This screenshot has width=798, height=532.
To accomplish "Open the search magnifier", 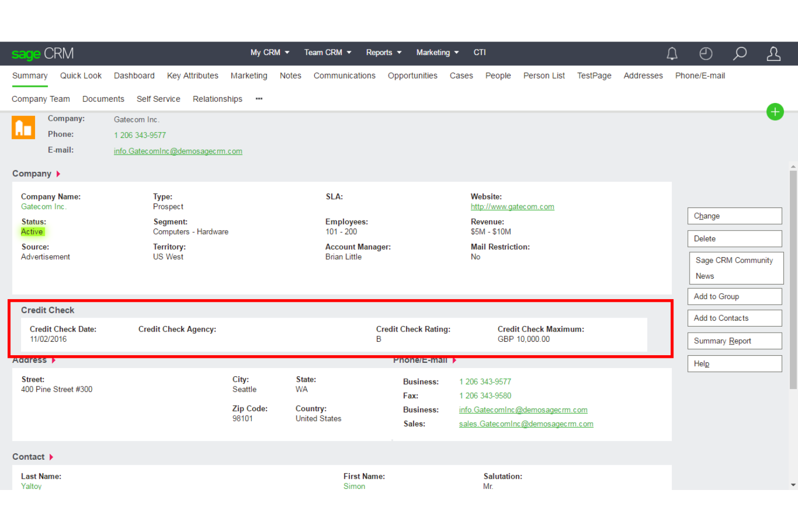I will click(x=739, y=53).
